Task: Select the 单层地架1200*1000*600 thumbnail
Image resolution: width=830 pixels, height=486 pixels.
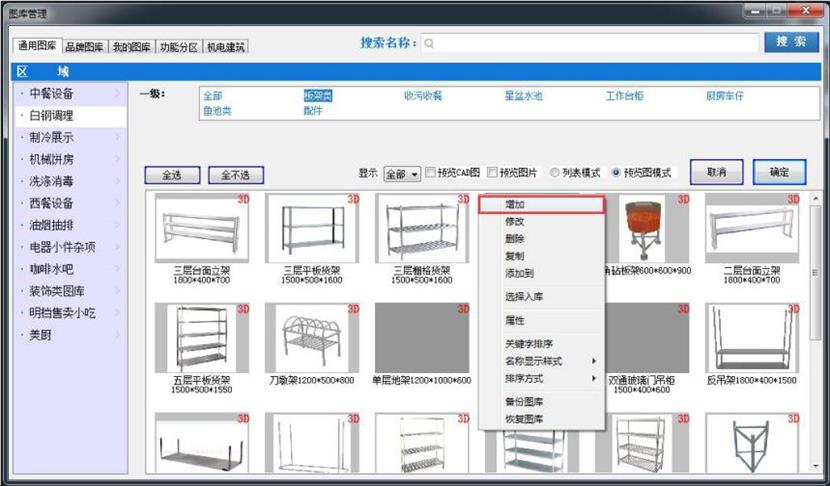Action: point(422,338)
